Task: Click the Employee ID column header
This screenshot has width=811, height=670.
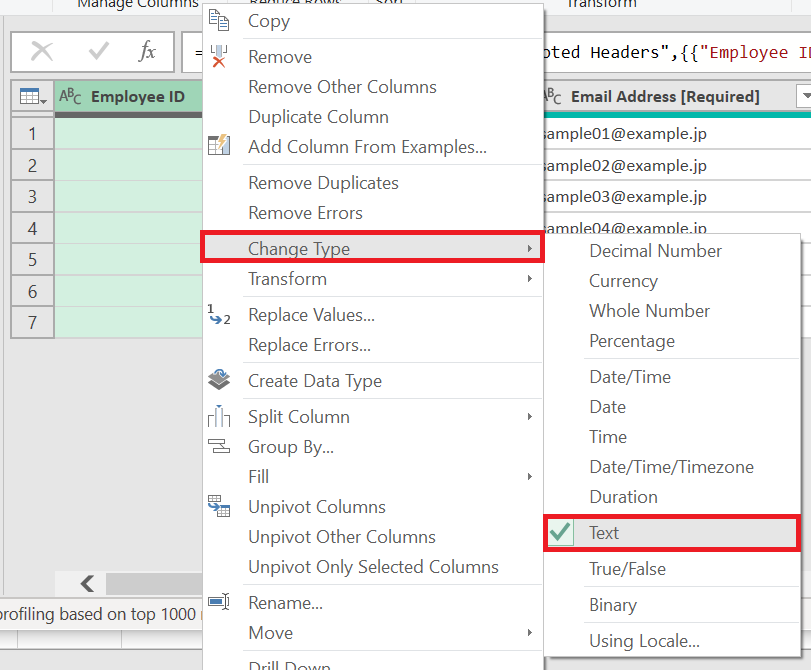Action: click(137, 97)
